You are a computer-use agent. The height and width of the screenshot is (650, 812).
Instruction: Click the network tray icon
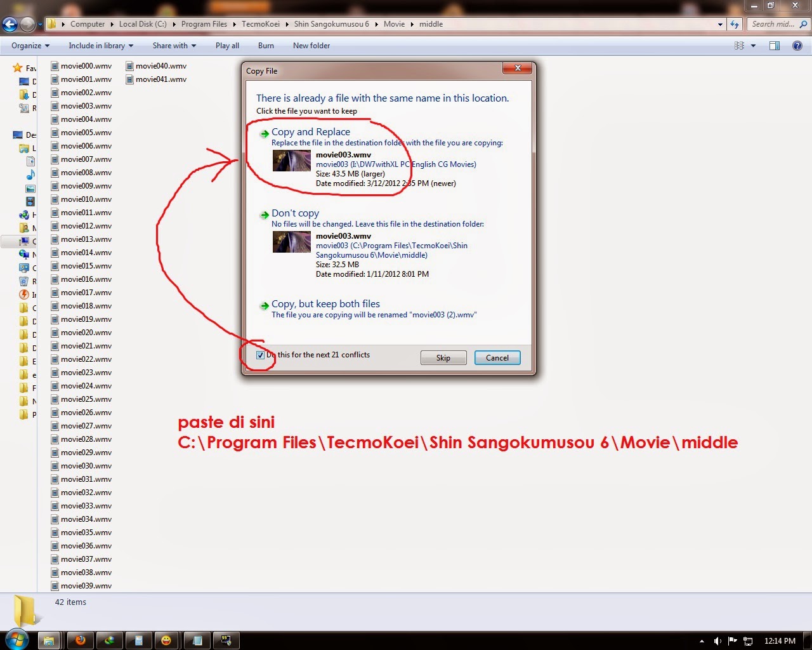pyautogui.click(x=748, y=641)
